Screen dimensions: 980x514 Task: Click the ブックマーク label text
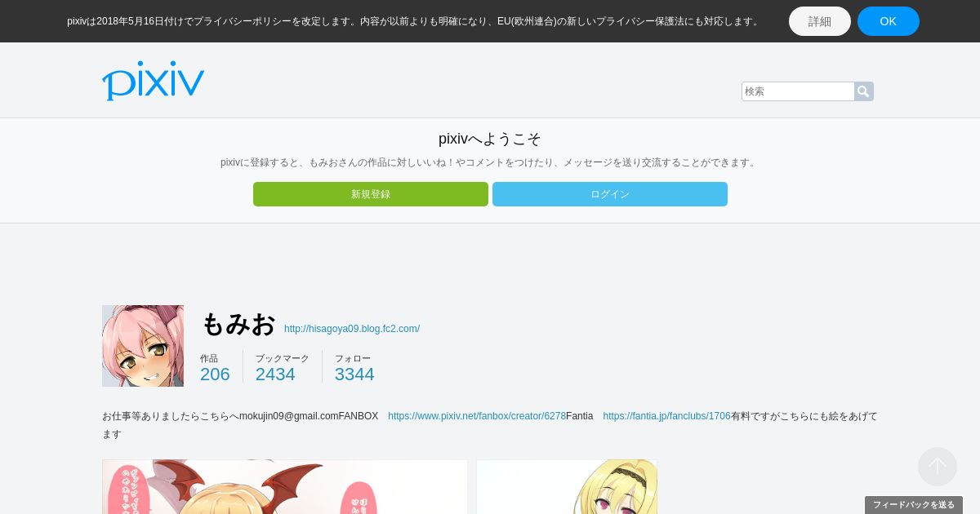[283, 358]
